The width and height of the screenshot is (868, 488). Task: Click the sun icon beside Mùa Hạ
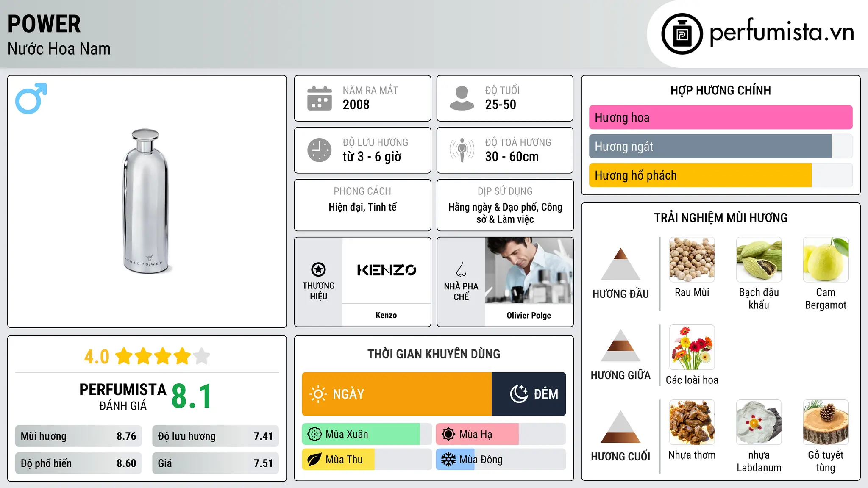pos(448,434)
